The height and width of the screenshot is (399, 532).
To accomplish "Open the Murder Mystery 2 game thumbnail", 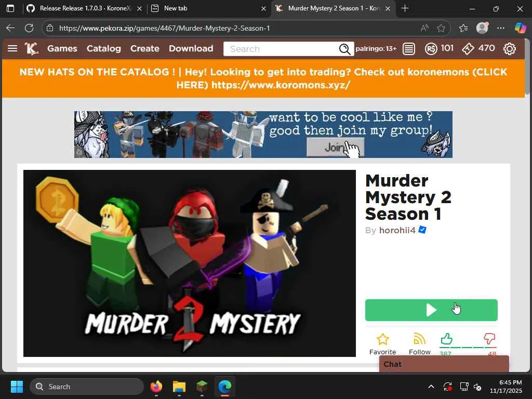I will coord(189,263).
